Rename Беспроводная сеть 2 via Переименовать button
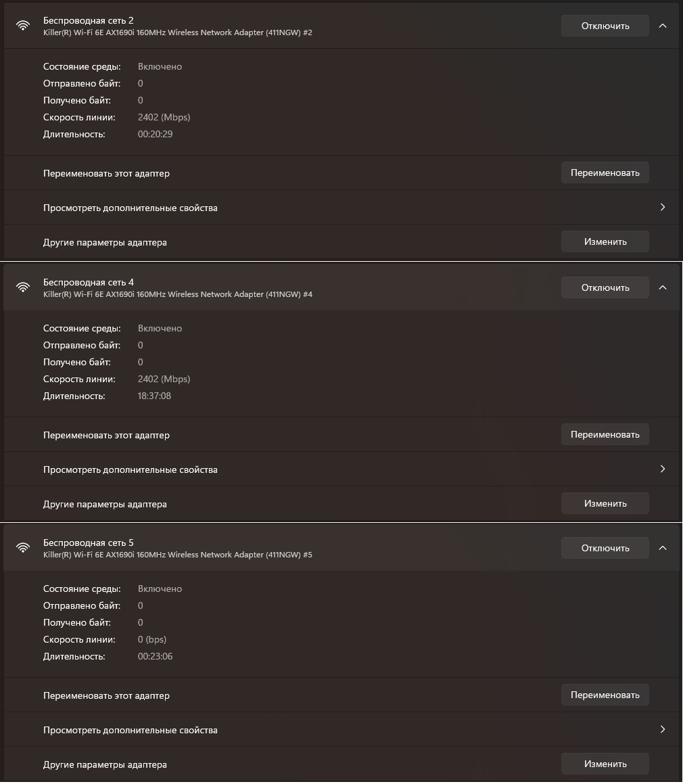Screen dimensions: 683x784 point(605,172)
